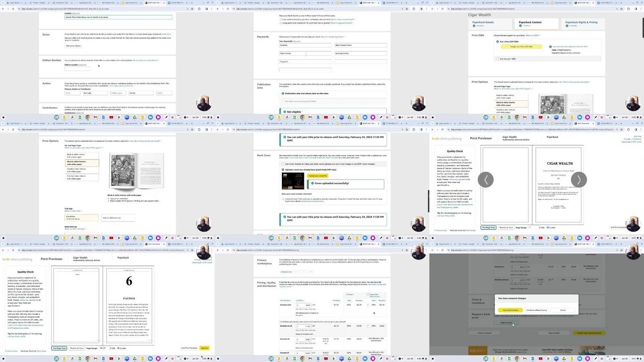Open the Chrome icon in the bottom-left panel's taskbar
This screenshot has width=644, height=362.
tap(88, 359)
